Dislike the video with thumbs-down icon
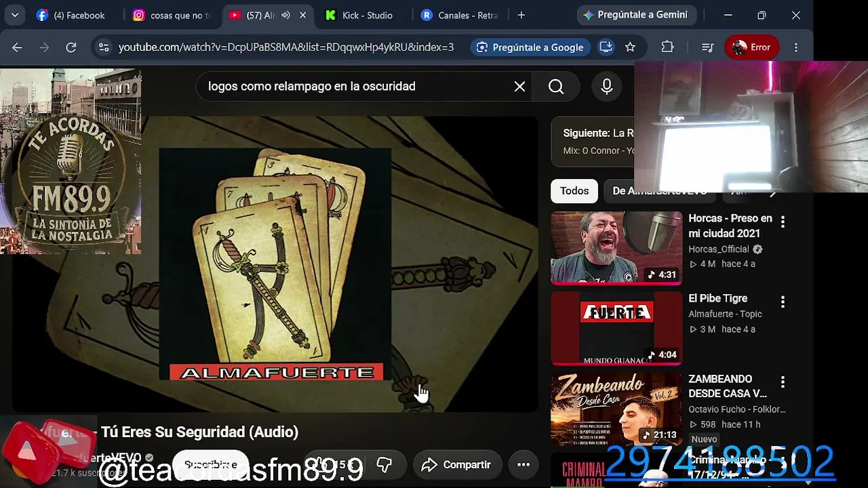This screenshot has height=488, width=868. pos(384,464)
